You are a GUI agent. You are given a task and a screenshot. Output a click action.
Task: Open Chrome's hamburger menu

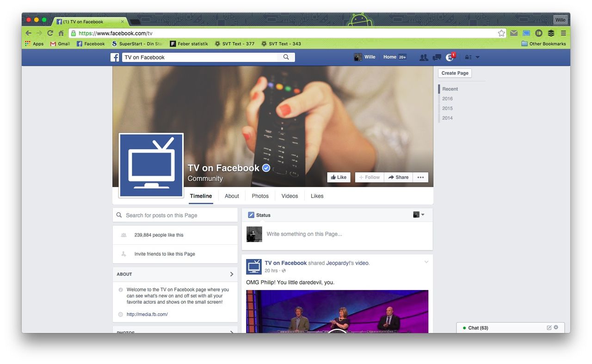[563, 33]
